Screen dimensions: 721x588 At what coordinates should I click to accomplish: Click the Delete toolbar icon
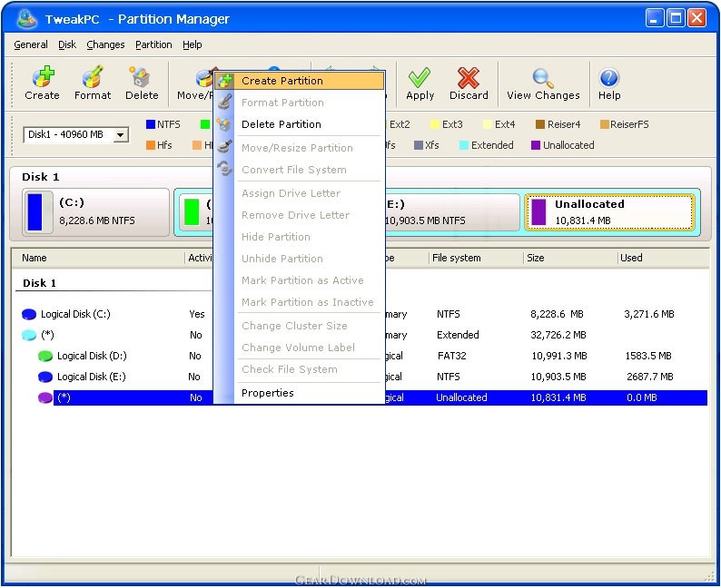[139, 76]
